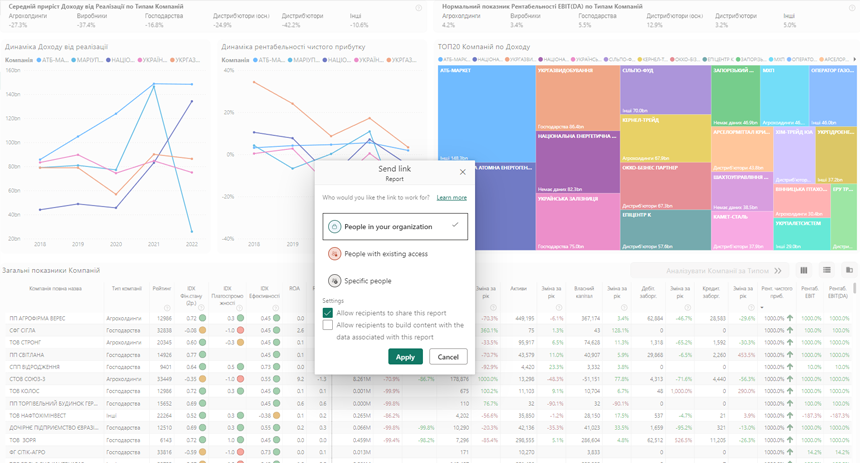This screenshot has width=860, height=463.
Task: Click the Apply button
Action: [x=405, y=357]
